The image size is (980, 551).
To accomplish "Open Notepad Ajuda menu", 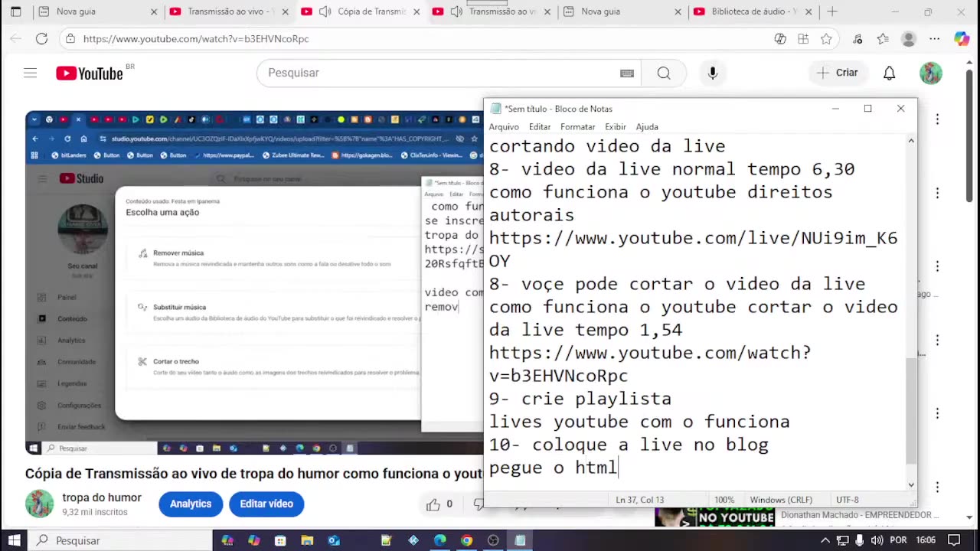I will [x=647, y=126].
